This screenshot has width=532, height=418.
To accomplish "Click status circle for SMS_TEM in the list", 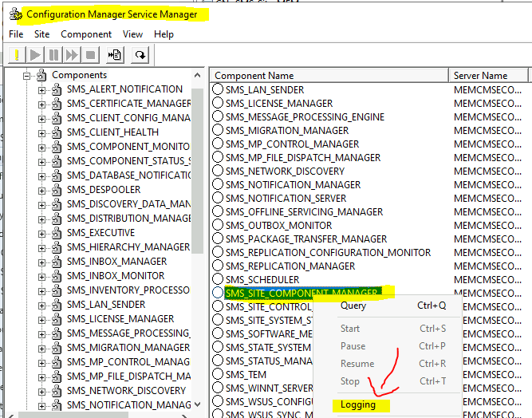I will point(218,374).
